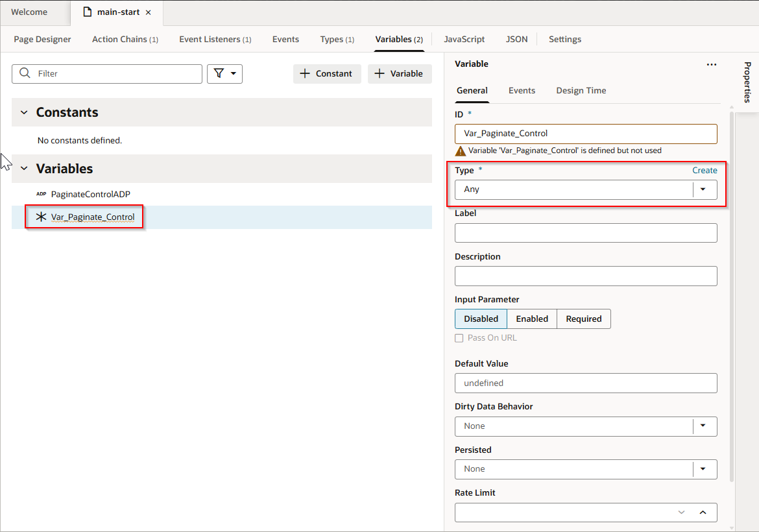The image size is (759, 532).
Task: Switch to the Action Chains tab
Action: 125,40
